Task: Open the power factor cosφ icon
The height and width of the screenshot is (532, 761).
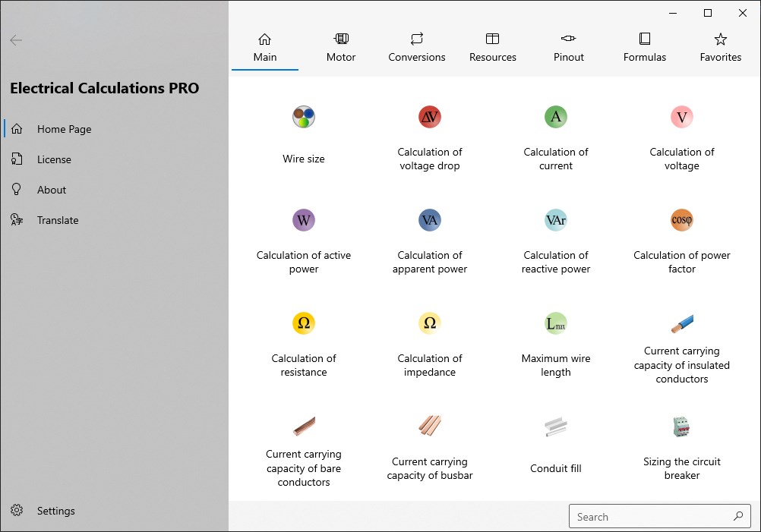Action: coord(682,220)
